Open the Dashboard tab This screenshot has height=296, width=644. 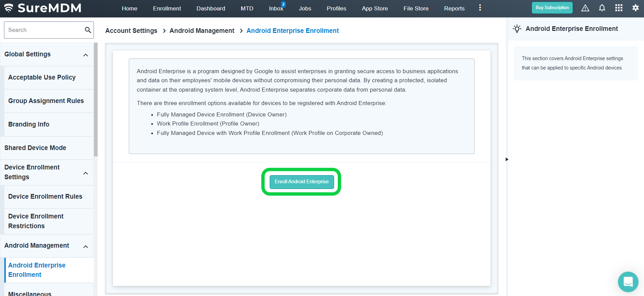(211, 8)
